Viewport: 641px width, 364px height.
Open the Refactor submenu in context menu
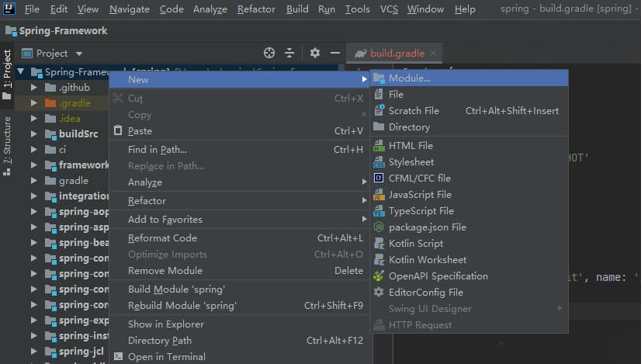(240, 201)
